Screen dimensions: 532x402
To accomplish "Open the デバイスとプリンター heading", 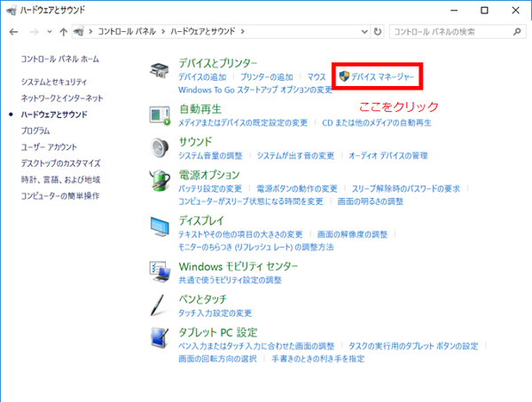I will pyautogui.click(x=218, y=63).
